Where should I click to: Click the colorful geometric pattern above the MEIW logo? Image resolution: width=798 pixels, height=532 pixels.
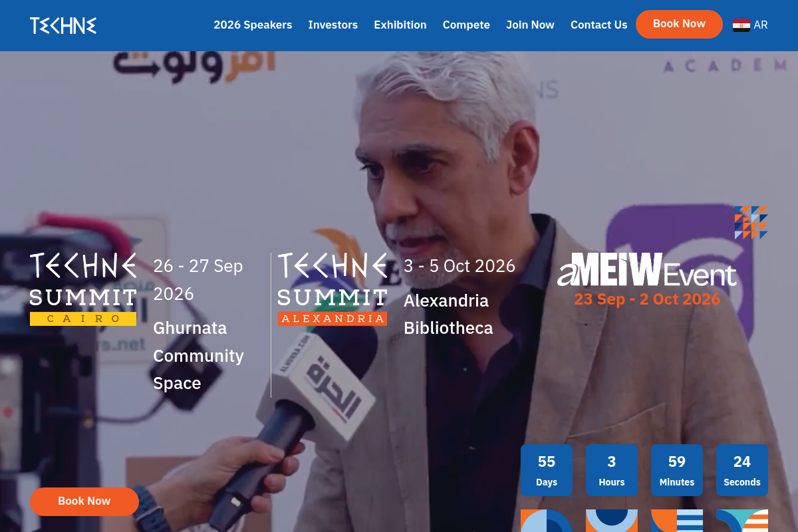751,223
